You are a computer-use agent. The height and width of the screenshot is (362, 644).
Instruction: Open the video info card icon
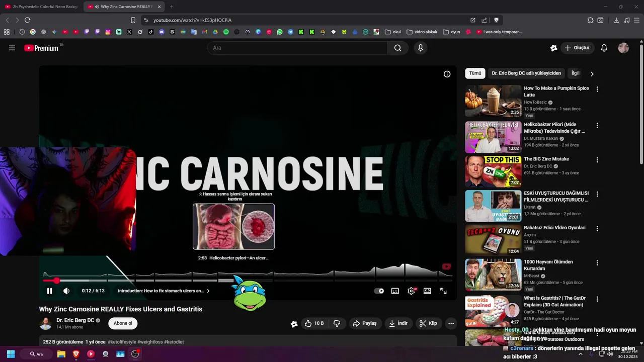447,74
